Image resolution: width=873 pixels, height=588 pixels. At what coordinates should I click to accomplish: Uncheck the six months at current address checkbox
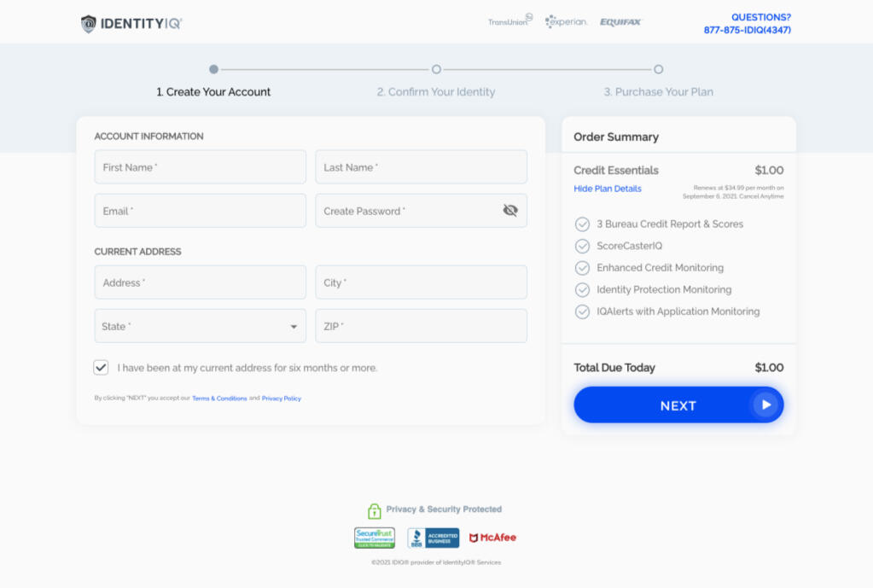[100, 367]
